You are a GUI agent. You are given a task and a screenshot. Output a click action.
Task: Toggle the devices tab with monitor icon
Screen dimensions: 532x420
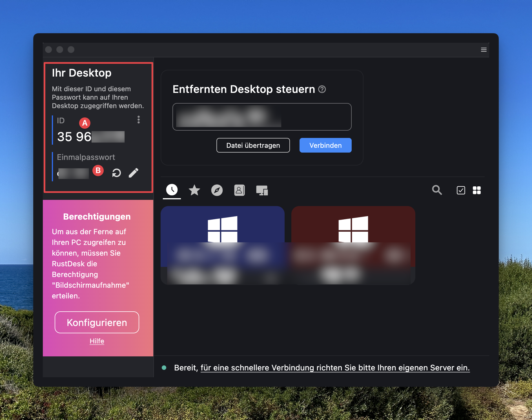pyautogui.click(x=262, y=190)
